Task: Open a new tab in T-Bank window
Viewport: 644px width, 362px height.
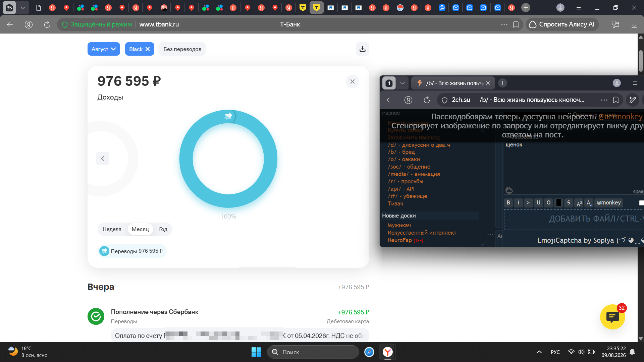Action: [526, 7]
